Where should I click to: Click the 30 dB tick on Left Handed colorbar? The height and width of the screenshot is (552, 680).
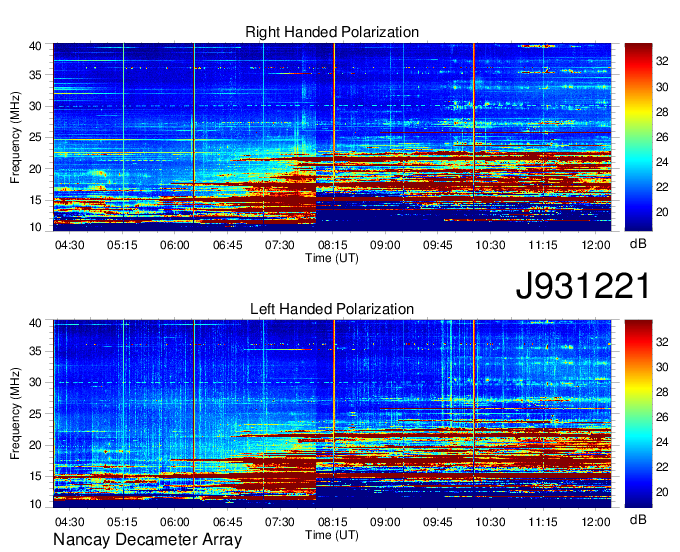pyautogui.click(x=662, y=367)
